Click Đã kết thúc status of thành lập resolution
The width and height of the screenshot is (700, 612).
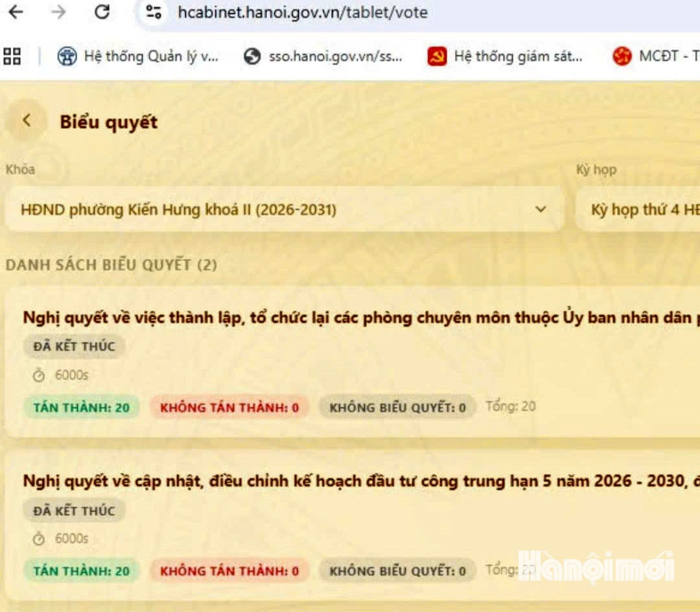(x=74, y=346)
